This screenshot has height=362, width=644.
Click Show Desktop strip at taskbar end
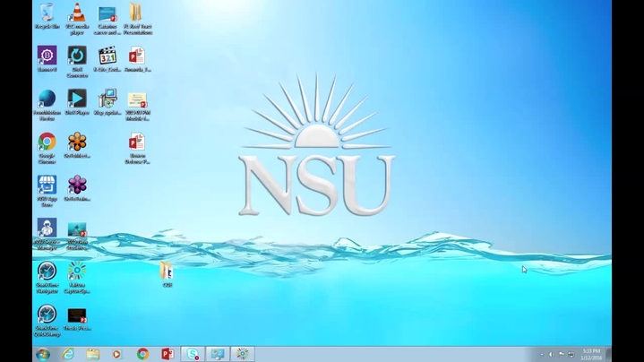coord(608,354)
